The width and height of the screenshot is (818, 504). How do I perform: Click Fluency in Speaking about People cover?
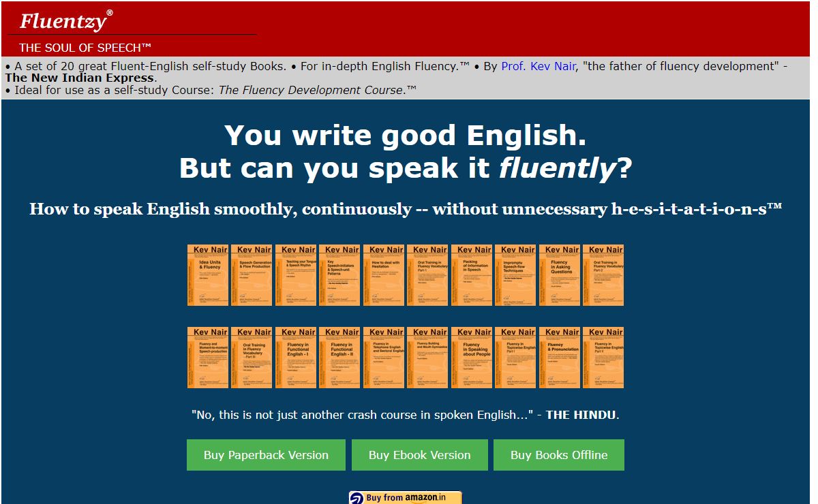click(472, 358)
